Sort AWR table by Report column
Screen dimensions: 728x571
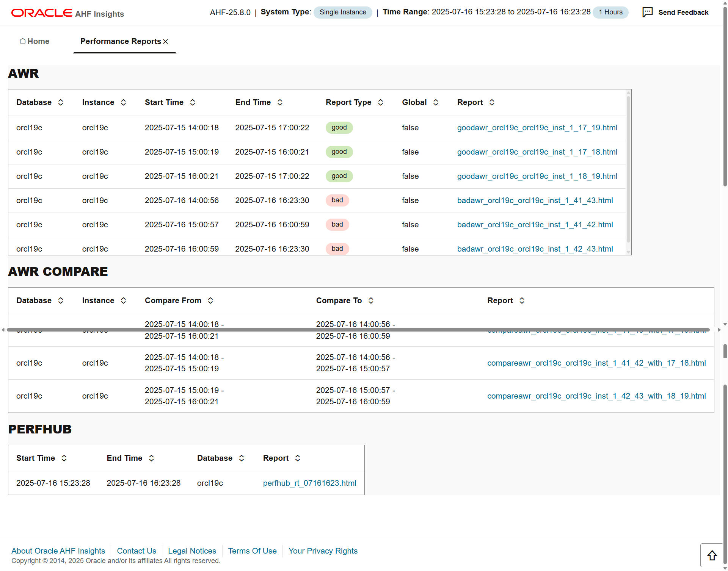tap(492, 102)
